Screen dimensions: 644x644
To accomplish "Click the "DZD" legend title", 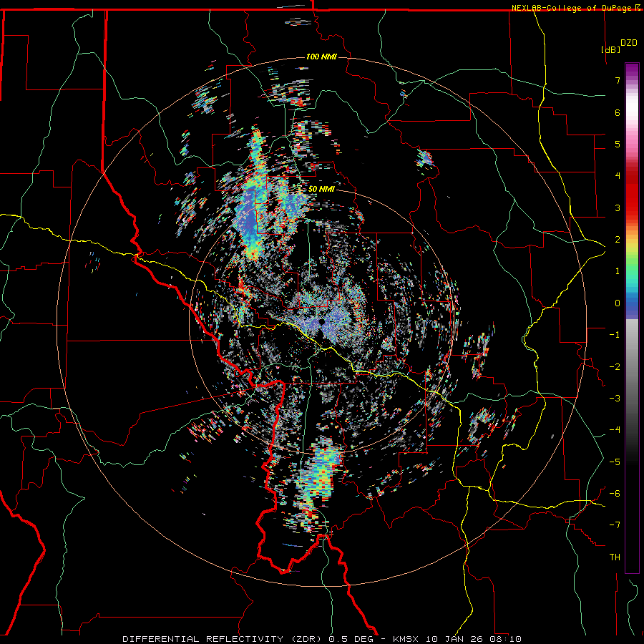I will 629,43.
